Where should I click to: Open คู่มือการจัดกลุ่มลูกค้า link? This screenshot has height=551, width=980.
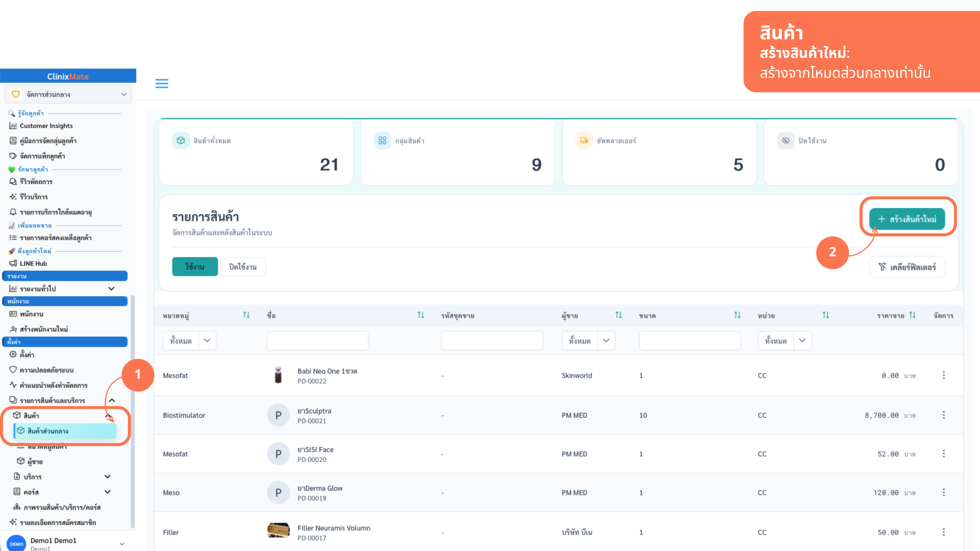(x=43, y=141)
